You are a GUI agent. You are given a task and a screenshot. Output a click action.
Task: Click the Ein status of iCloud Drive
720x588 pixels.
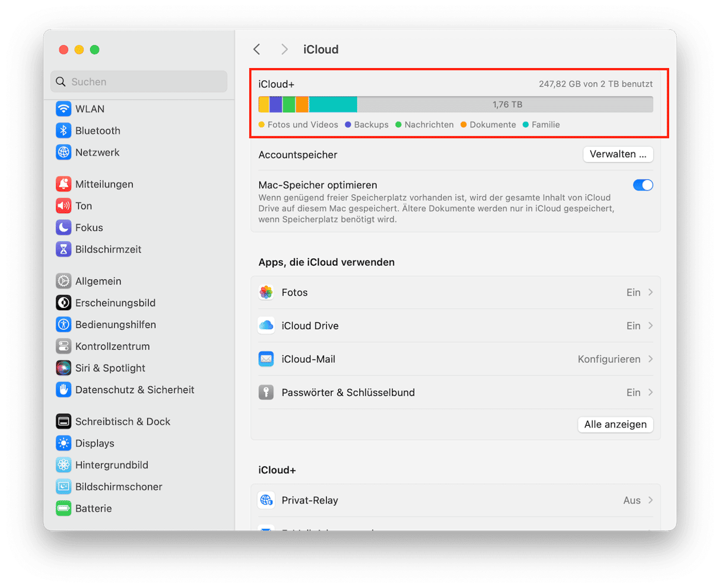634,326
